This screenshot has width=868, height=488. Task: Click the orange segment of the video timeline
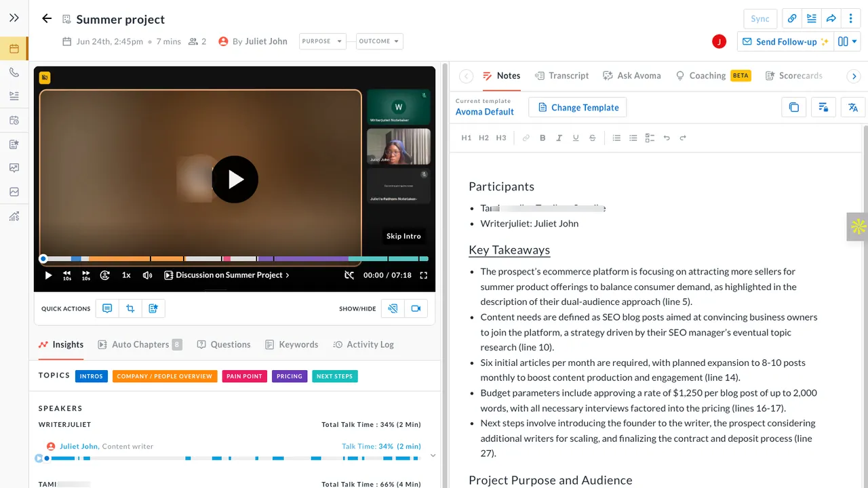click(119, 259)
